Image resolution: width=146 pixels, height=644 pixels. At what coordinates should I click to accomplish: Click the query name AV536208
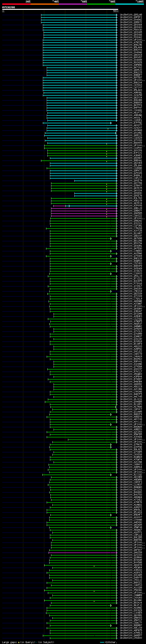[8, 8]
